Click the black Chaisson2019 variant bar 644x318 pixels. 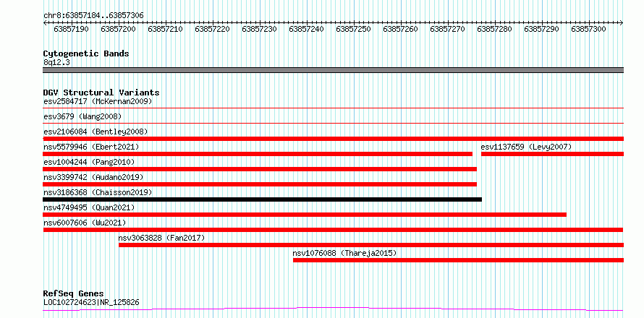coord(263,199)
